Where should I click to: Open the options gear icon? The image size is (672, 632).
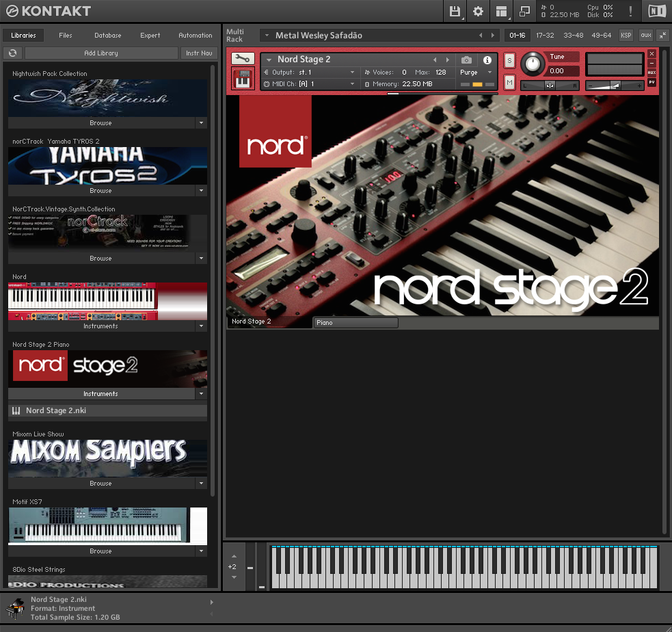pos(478,11)
